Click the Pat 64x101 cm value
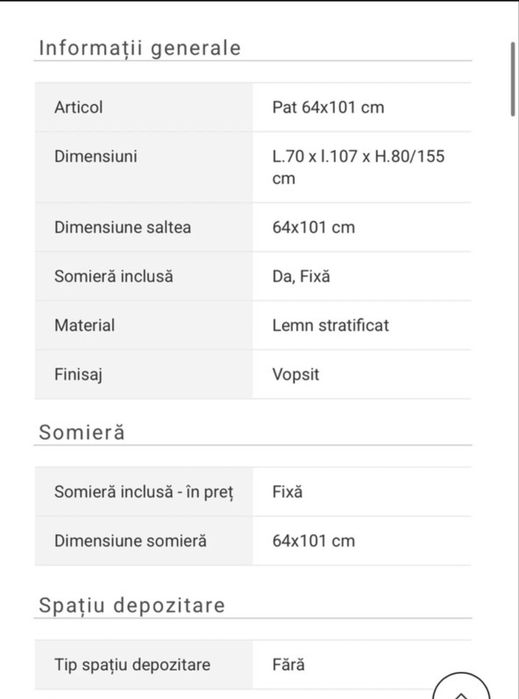This screenshot has height=699, width=519. [x=328, y=107]
